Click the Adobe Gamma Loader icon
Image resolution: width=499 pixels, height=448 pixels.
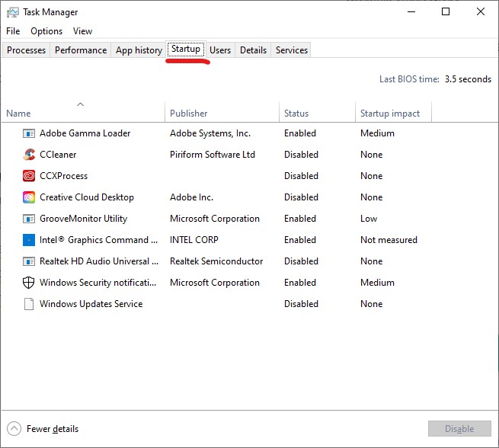click(x=29, y=133)
